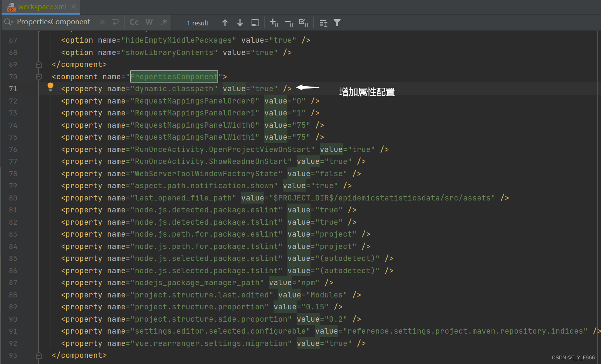
Task: Click "WebServerToolWindowFactoryState" text
Action: pos(206,174)
